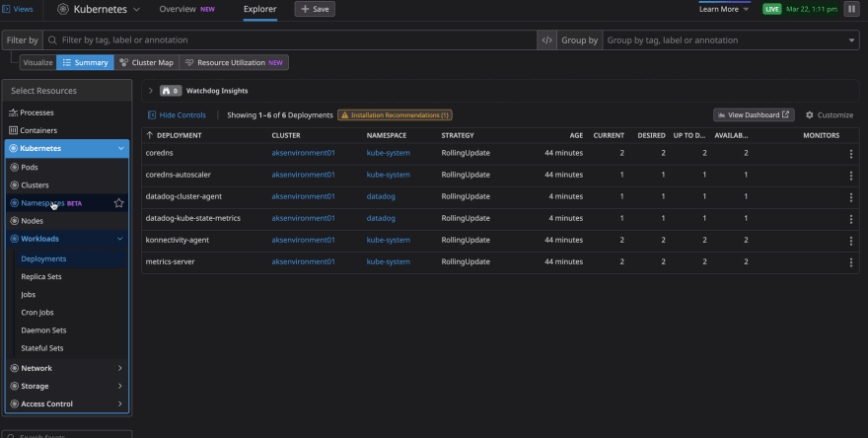This screenshot has height=438, width=868.
Task: Open kube-system namespace link in coredns row
Action: tap(388, 153)
